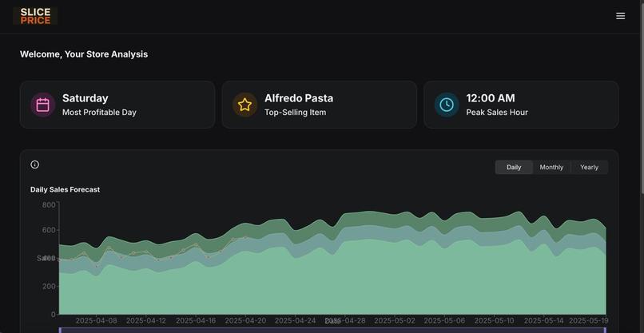Viewport: 644px width, 333px height.
Task: Switch forecast to Daily view
Action: pyautogui.click(x=514, y=167)
